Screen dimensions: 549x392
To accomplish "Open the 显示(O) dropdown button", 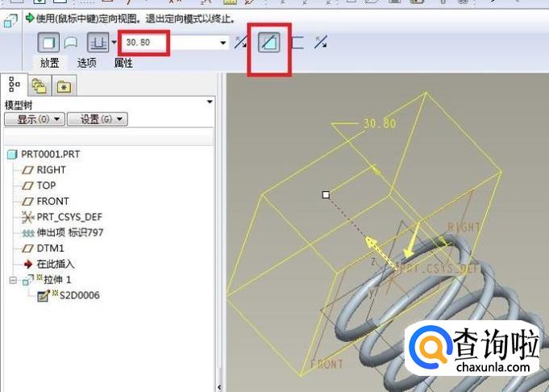I will pos(35,119).
